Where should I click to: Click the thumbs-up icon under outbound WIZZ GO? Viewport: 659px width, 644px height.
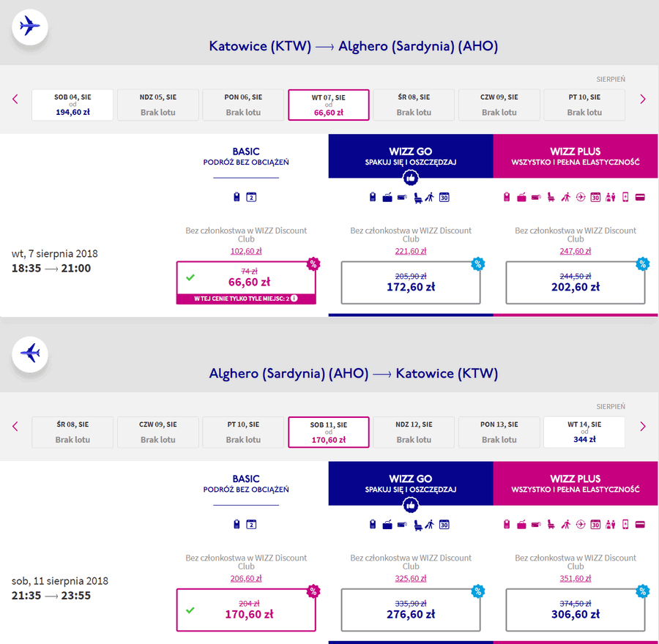coord(411,178)
